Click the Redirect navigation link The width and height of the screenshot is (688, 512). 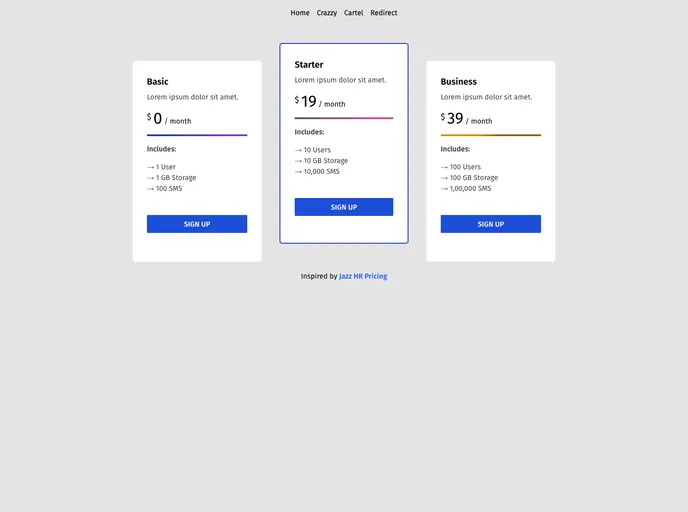click(x=384, y=13)
